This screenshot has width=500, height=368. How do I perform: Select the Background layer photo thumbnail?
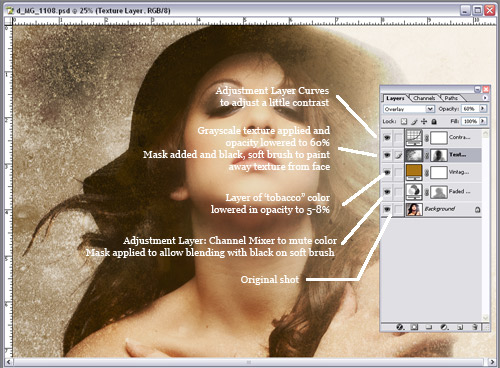pyautogui.click(x=414, y=209)
